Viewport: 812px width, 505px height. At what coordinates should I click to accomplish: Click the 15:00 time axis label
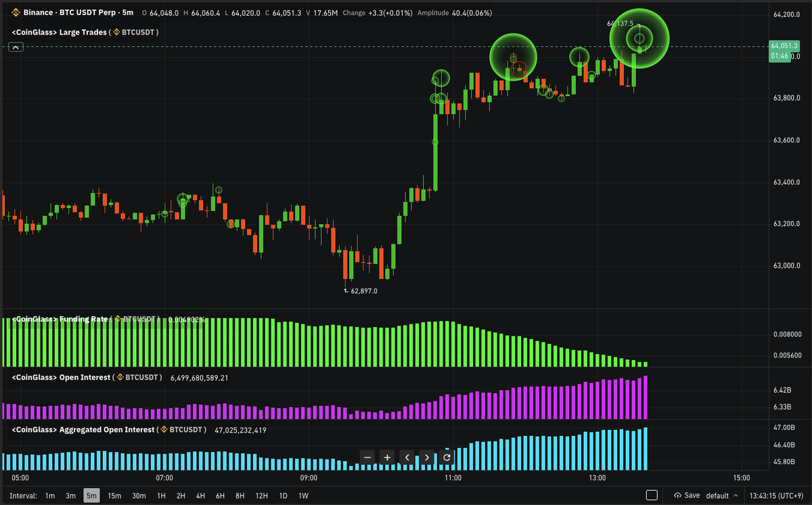click(x=741, y=478)
